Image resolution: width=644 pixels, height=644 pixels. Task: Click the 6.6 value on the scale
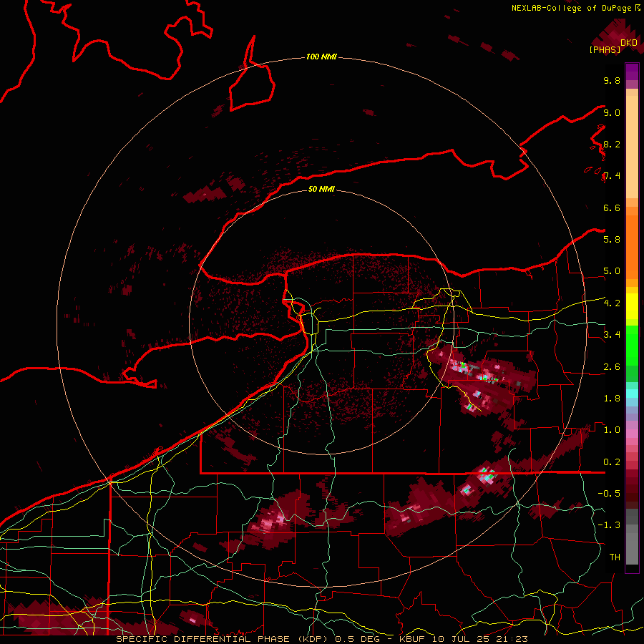[x=612, y=208]
